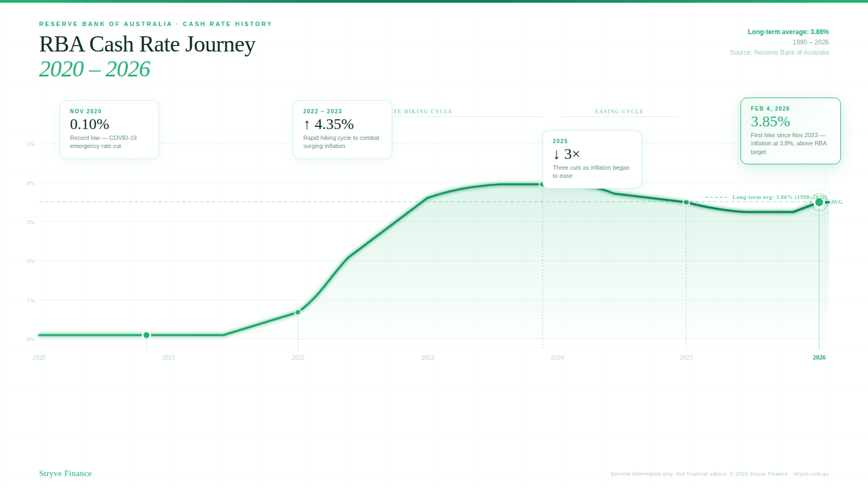The image size is (868, 488).
Task: Open the Feb 4, 2026 3.85% card
Action: 790,131
